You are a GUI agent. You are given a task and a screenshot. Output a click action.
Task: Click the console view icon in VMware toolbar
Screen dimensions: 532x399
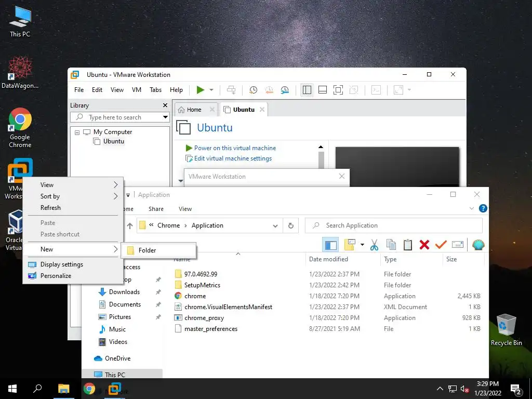[376, 90]
